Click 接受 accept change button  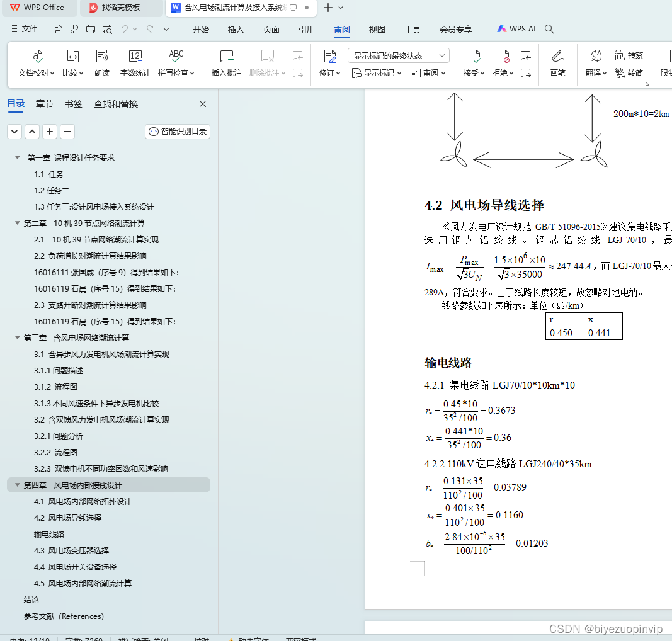coord(474,63)
